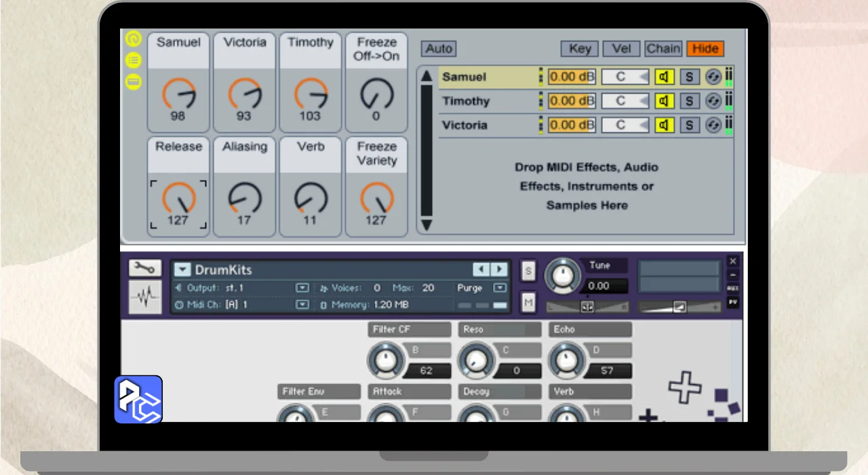Switch to the Vel zone tab
Viewport: 868px width, 475px height.
pos(621,49)
